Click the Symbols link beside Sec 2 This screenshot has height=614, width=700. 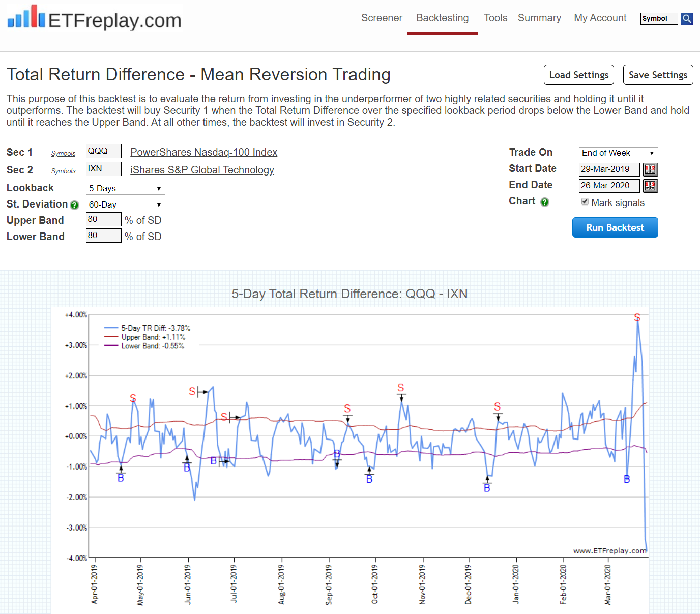(x=63, y=171)
